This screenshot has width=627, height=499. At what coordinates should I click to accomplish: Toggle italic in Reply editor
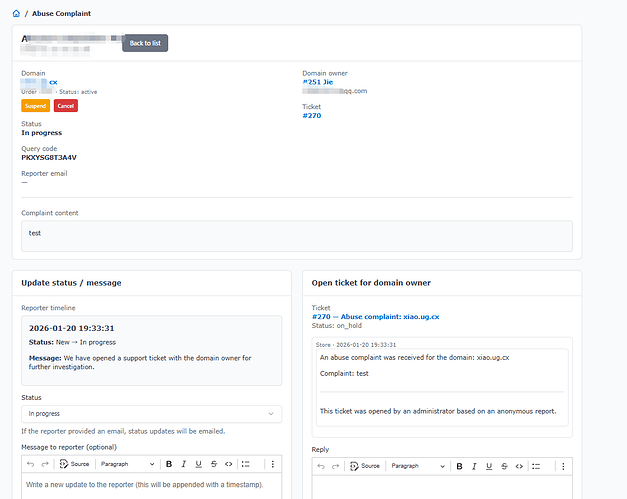pyautogui.click(x=474, y=466)
